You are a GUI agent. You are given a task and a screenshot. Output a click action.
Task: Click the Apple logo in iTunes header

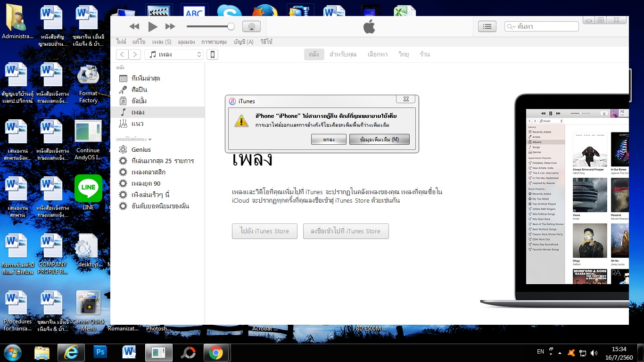click(369, 27)
